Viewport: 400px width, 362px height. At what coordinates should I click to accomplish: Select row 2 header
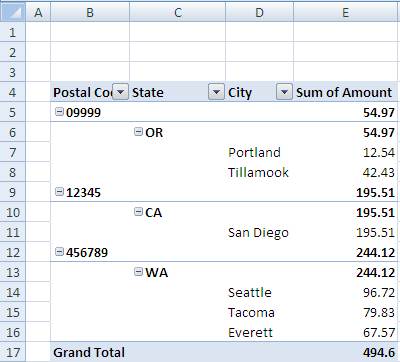(13, 52)
